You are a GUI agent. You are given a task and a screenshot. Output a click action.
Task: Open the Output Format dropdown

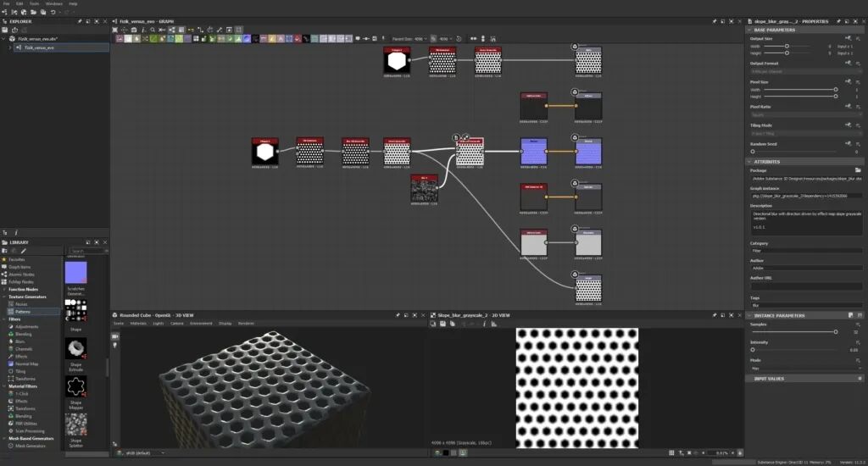pyautogui.click(x=805, y=71)
